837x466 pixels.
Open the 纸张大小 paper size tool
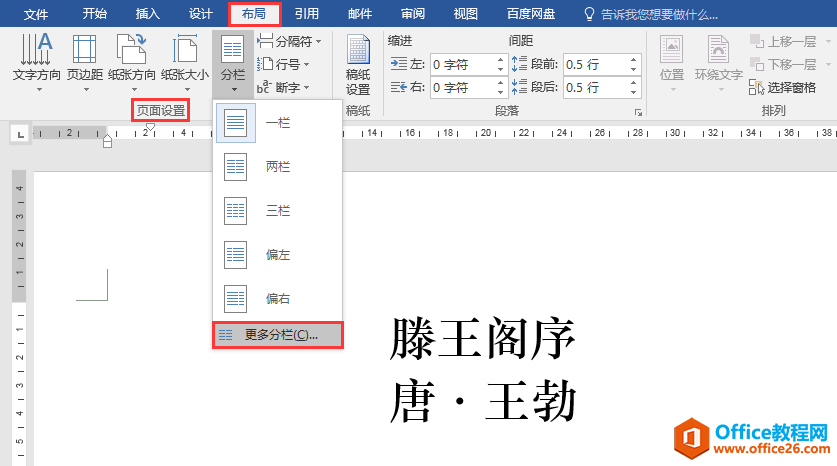click(185, 62)
